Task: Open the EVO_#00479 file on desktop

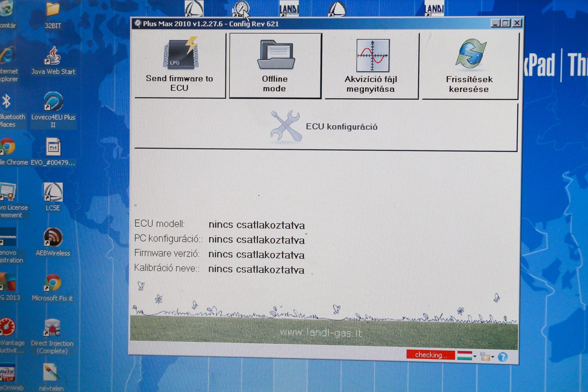Action: pos(53,152)
